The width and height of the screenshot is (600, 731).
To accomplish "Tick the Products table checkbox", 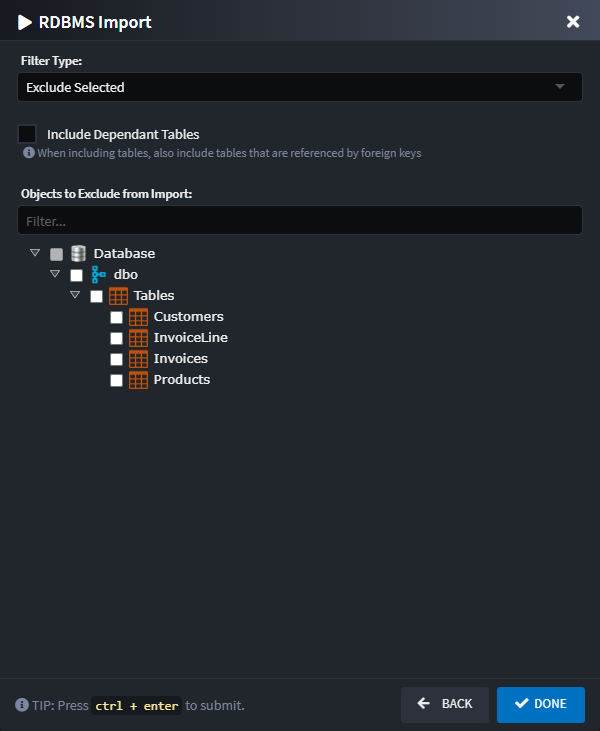I will pyautogui.click(x=116, y=380).
